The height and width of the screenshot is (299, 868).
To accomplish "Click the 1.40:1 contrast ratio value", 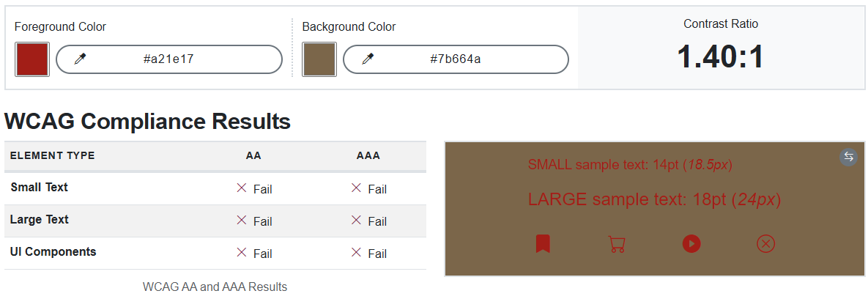I will click(720, 57).
